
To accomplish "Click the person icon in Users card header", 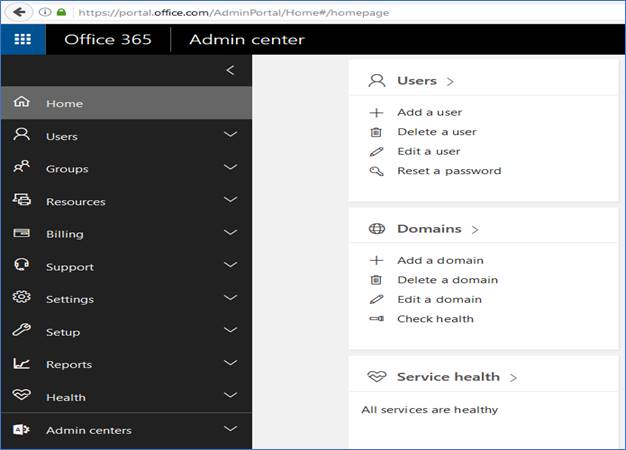I will click(x=376, y=81).
